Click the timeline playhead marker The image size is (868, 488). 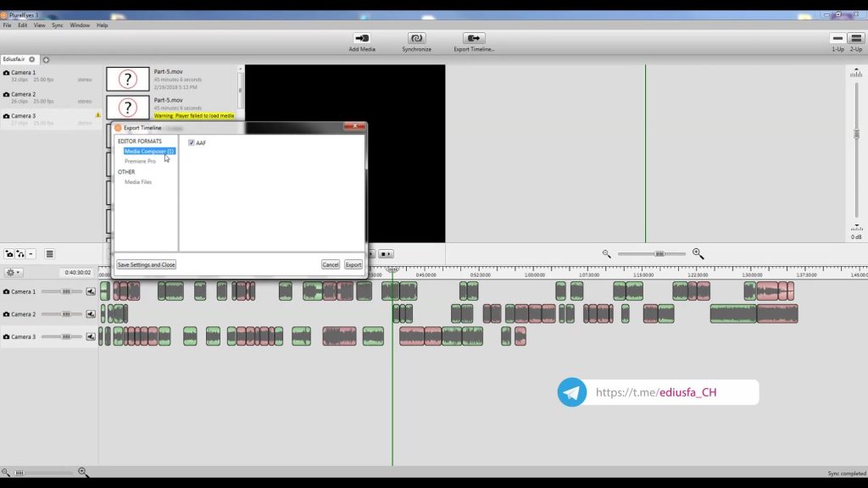(392, 269)
